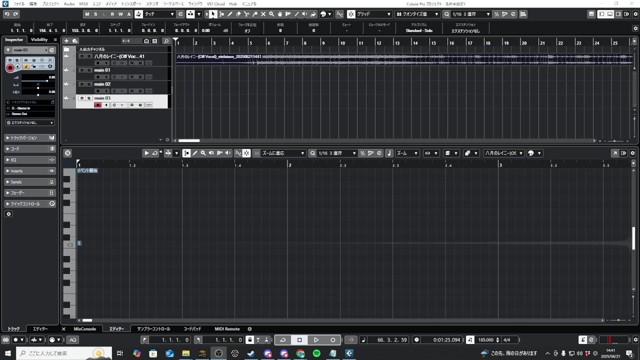Expand the Inserts section in Inspector
640x360 pixels.
30,171
